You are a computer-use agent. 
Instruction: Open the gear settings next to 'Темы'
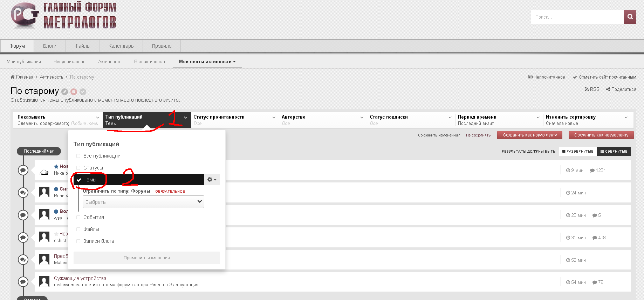point(212,180)
